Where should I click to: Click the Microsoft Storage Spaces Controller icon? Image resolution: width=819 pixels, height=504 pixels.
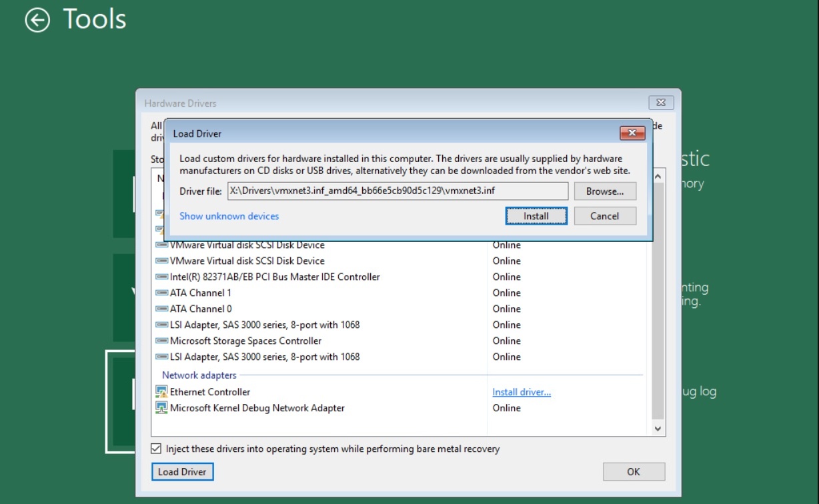[161, 341]
